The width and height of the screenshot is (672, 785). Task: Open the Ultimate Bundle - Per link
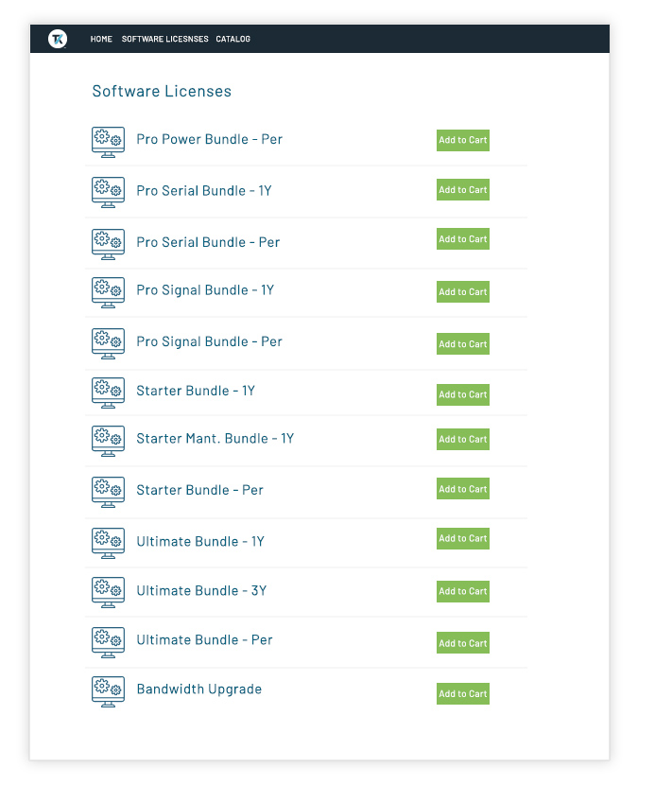[x=203, y=639]
